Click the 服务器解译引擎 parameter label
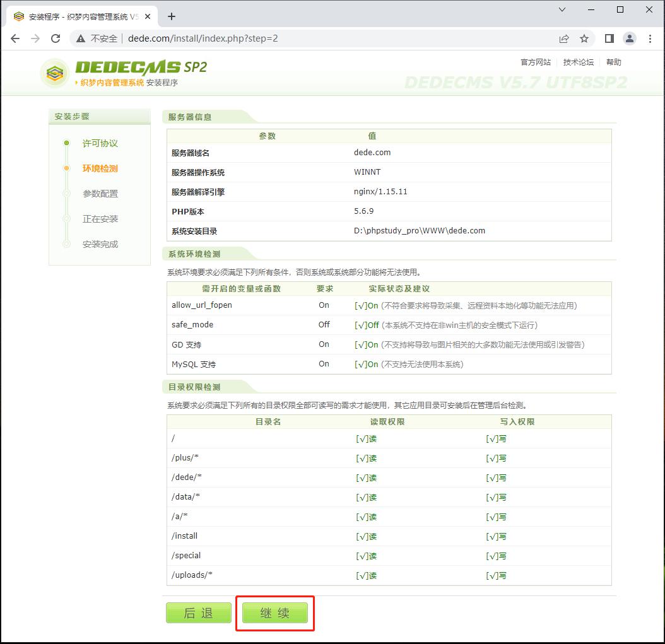Image resolution: width=665 pixels, height=644 pixels. tap(198, 192)
